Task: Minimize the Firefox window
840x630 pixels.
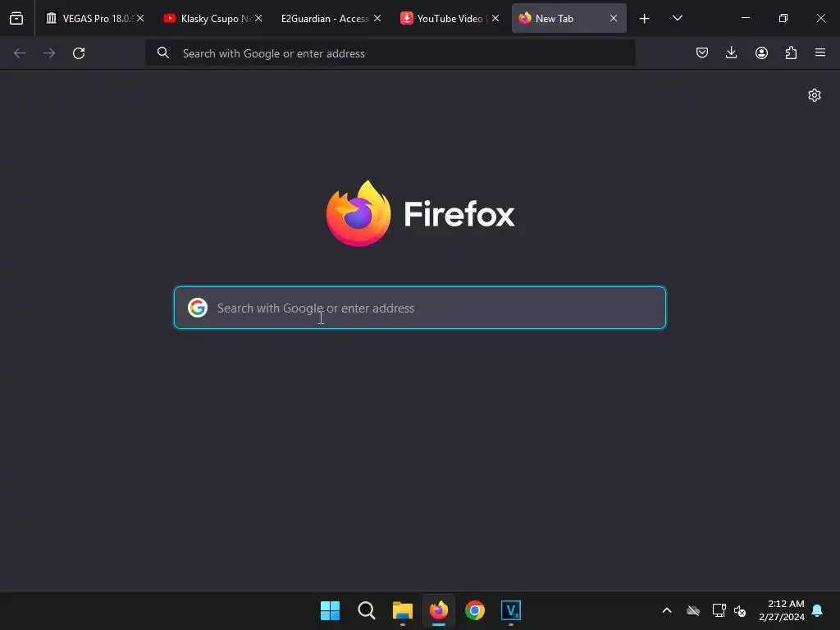Action: (746, 18)
